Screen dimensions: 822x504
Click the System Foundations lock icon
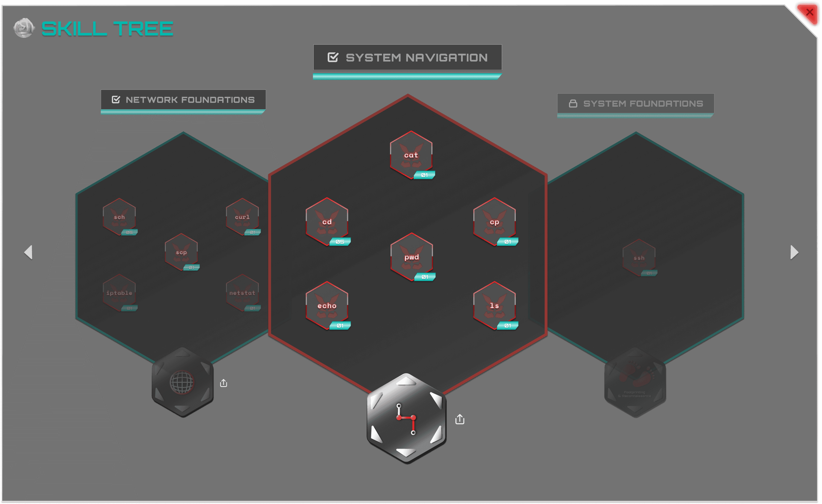pos(573,103)
